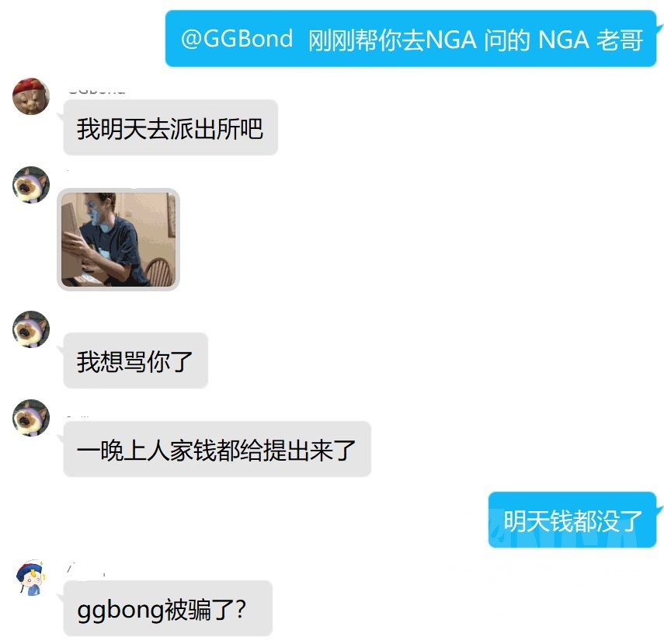This screenshot has width=664, height=644.
Task: Select the message 我想骂你了
Action: pyautogui.click(x=135, y=360)
